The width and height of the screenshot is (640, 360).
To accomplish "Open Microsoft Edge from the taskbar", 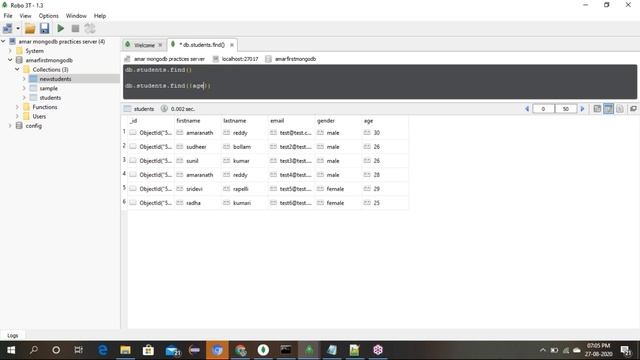I will click(103, 350).
